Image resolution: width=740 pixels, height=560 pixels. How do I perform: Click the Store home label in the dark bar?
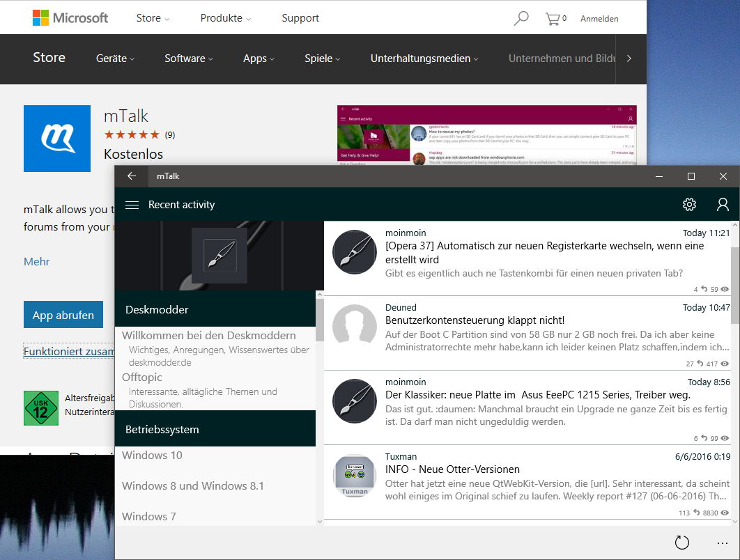[49, 58]
